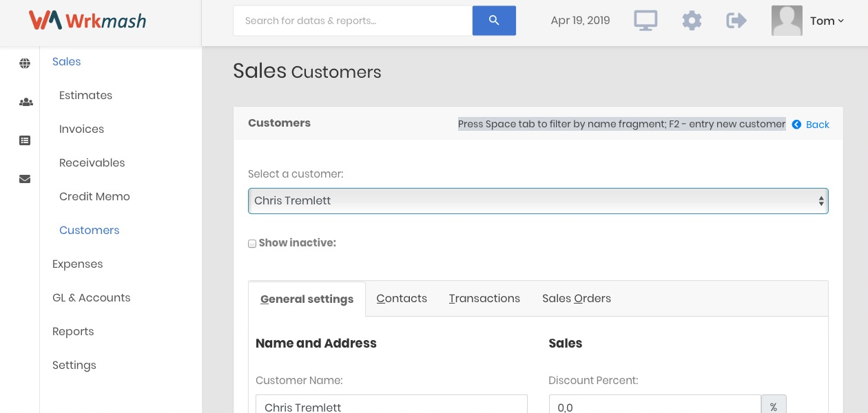868x413 pixels.
Task: Open the envelope mail icon in sidebar
Action: click(25, 179)
